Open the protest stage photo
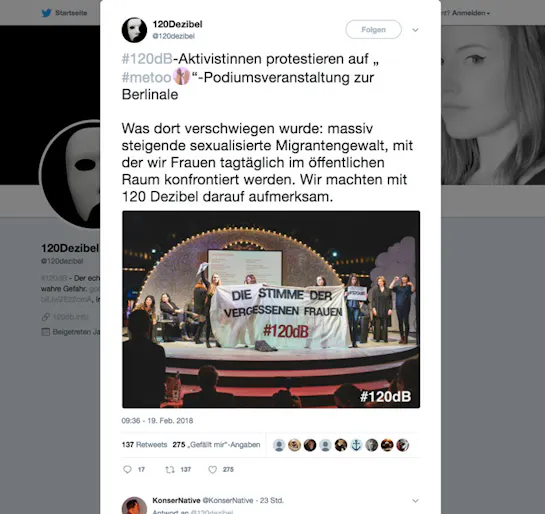The width and height of the screenshot is (545, 514). pos(271,309)
